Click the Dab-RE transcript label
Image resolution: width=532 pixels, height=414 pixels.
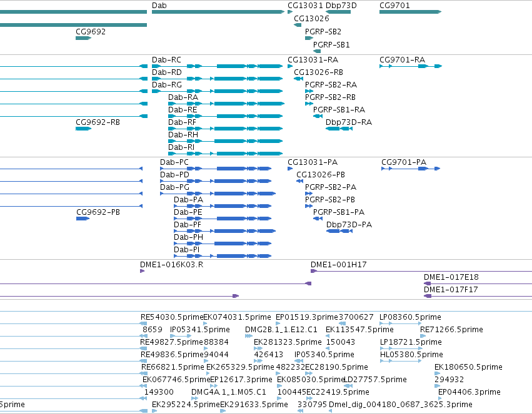pos(183,110)
